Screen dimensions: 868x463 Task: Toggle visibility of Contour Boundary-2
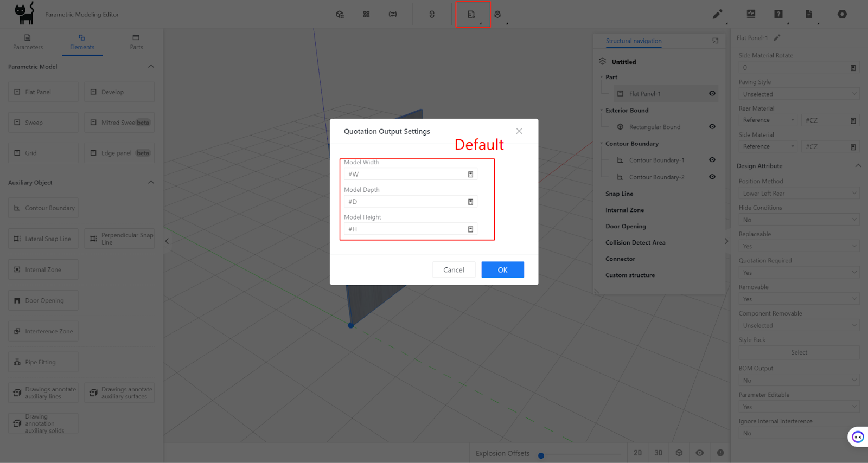(712, 177)
